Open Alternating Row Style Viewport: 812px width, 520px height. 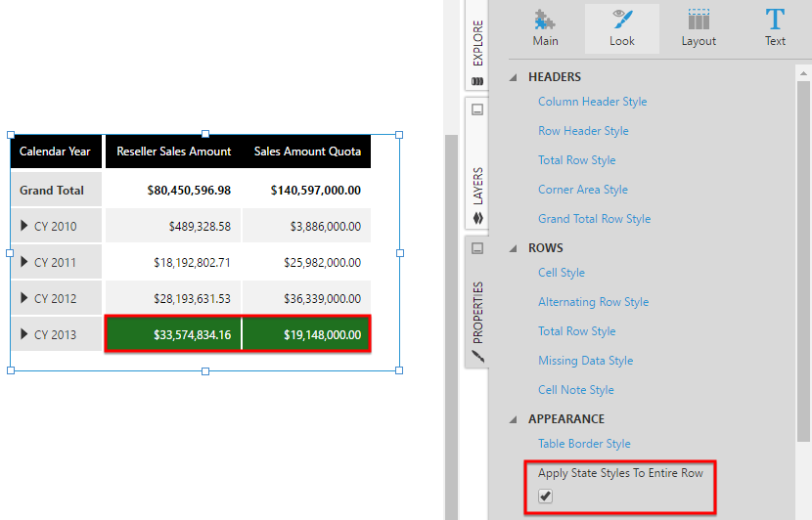pyautogui.click(x=593, y=302)
